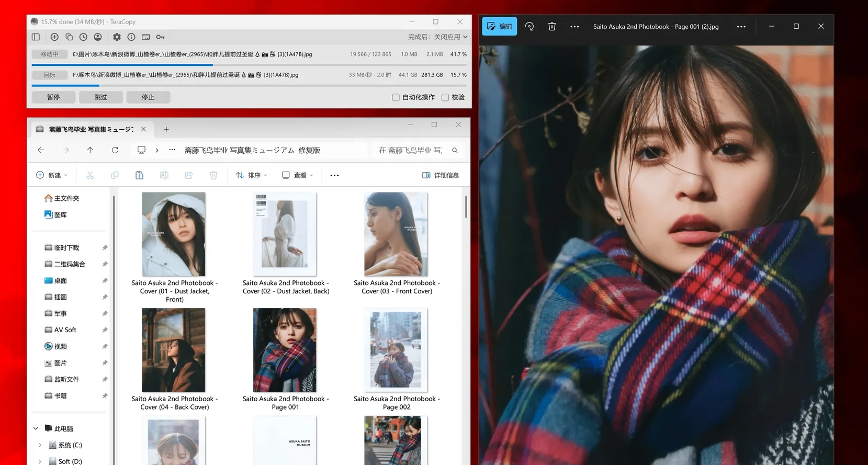Screen dimensions: 868x465
Task: Open the Explorer see more ellipsis menu
Action: (x=335, y=175)
